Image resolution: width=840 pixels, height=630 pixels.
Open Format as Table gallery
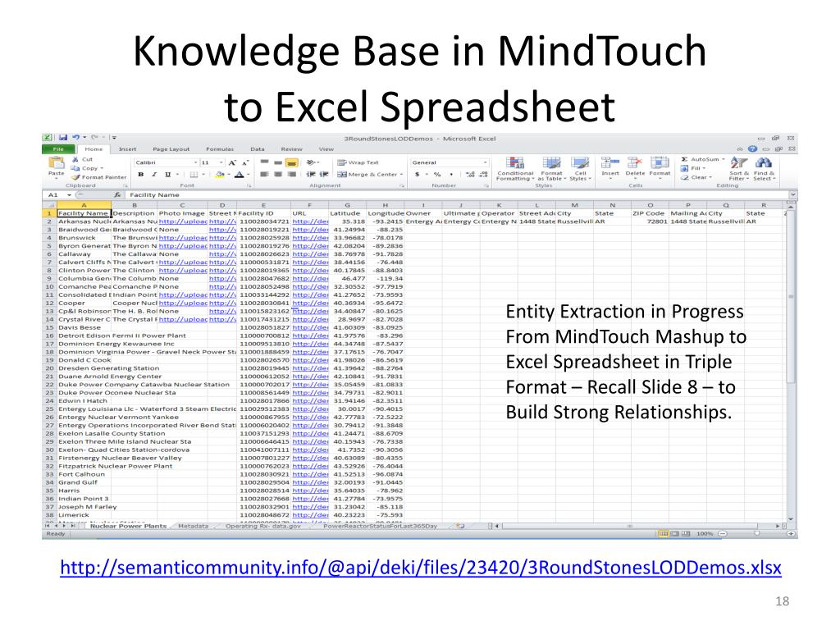[x=551, y=169]
